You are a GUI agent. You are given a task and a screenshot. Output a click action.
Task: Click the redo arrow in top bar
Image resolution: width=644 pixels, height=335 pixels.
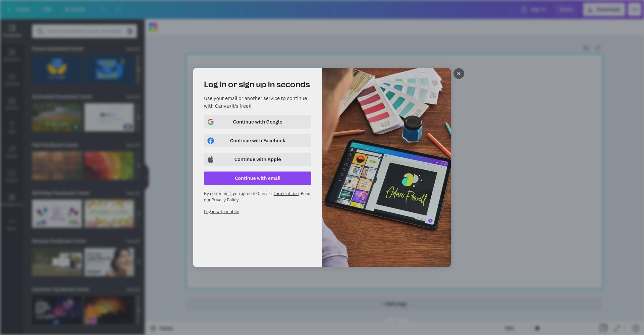[x=118, y=9]
